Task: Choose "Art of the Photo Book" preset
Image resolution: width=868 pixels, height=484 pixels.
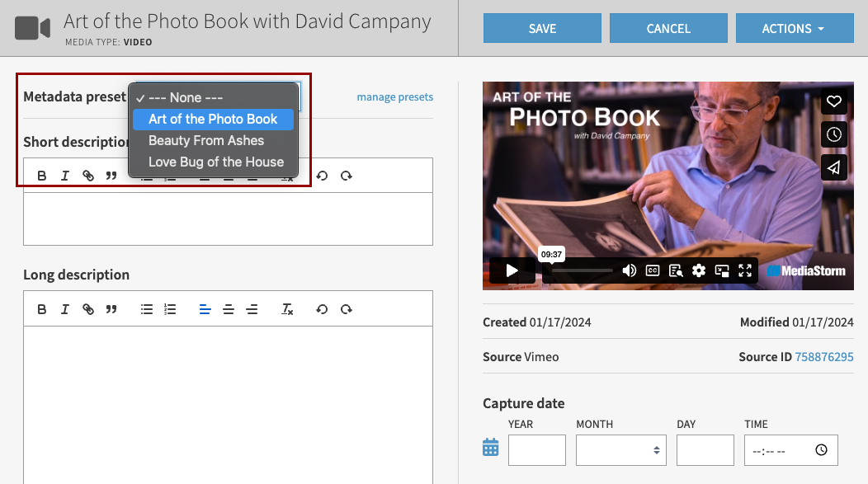Action: click(213, 119)
